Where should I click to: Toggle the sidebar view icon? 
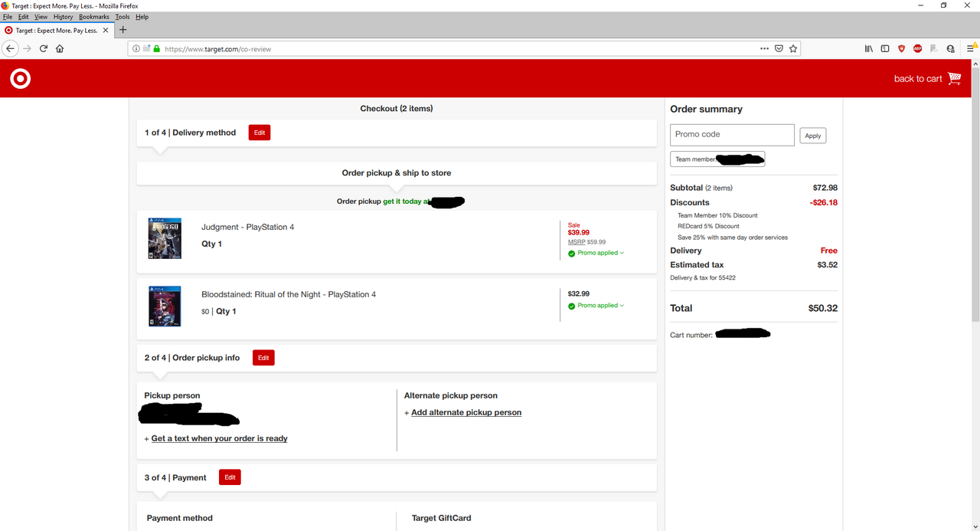pos(885,48)
